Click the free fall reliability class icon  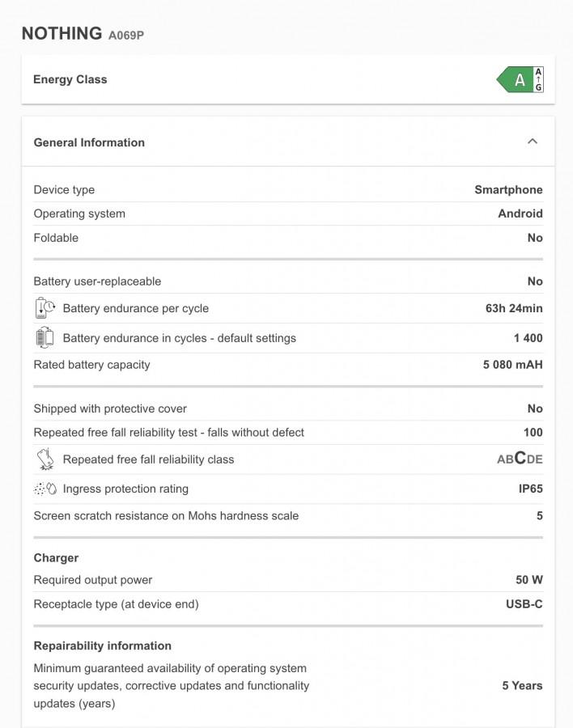[45, 459]
